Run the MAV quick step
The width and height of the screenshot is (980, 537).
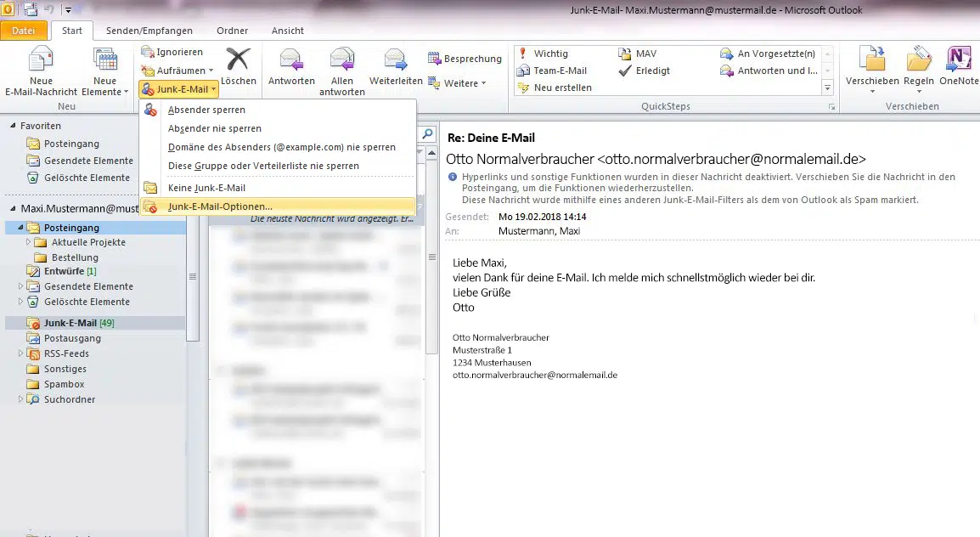638,54
